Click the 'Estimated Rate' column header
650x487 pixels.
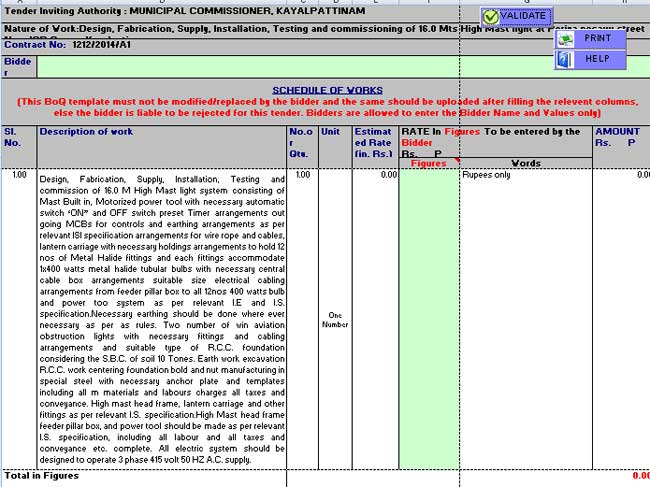[375, 147]
